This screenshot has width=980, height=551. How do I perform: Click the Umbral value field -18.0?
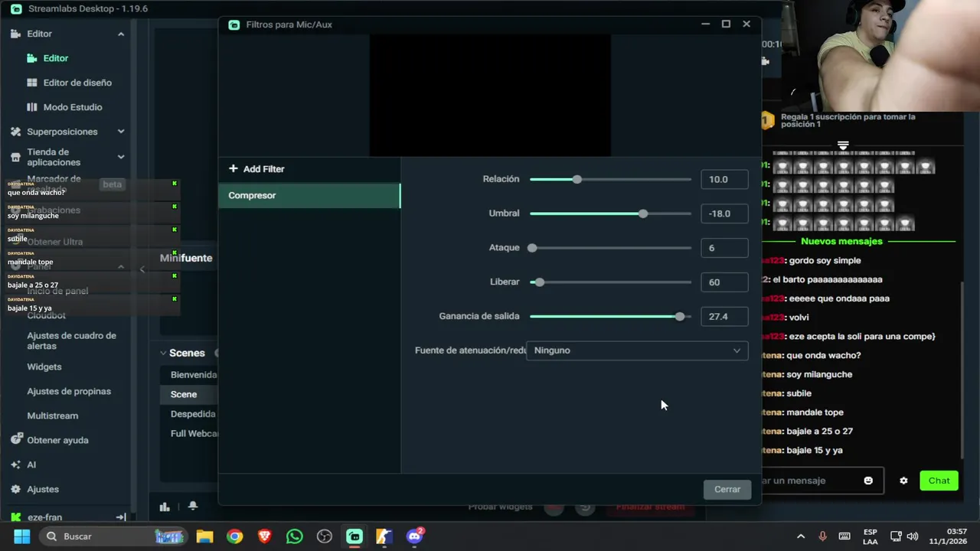pyautogui.click(x=724, y=214)
